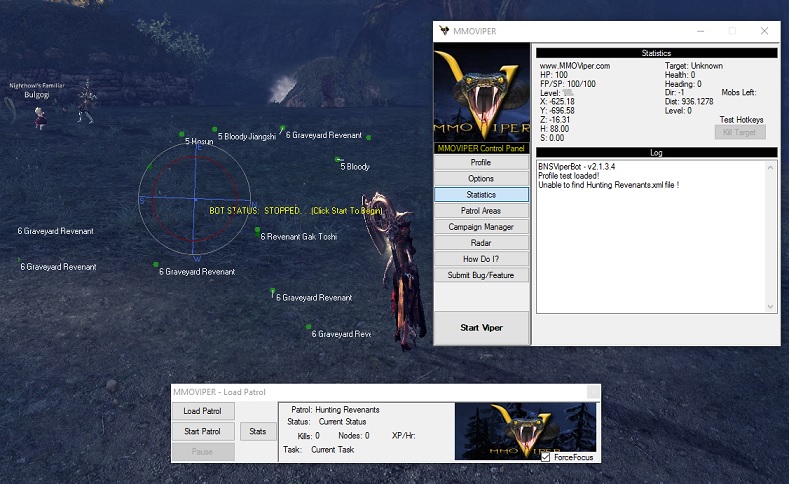Viewport: 789px width, 484px height.
Task: Click the MMOVIPER snake logo image in control panel
Action: (x=482, y=93)
